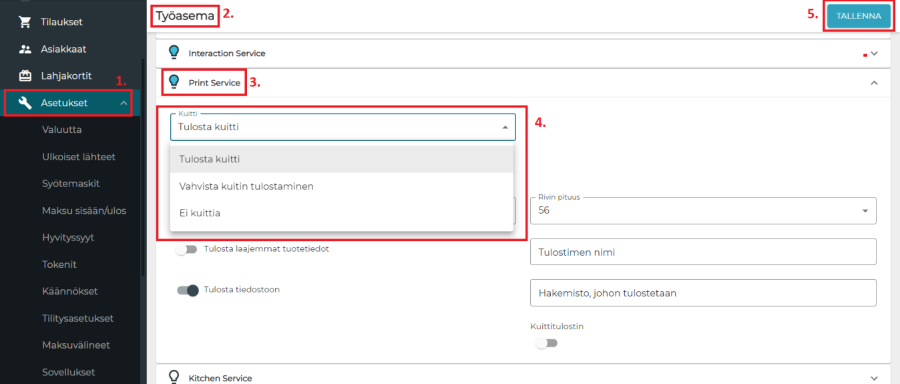Viewport: 900px width, 384px height.
Task: Click the Lahjakortit gift card icon
Action: [x=24, y=76]
